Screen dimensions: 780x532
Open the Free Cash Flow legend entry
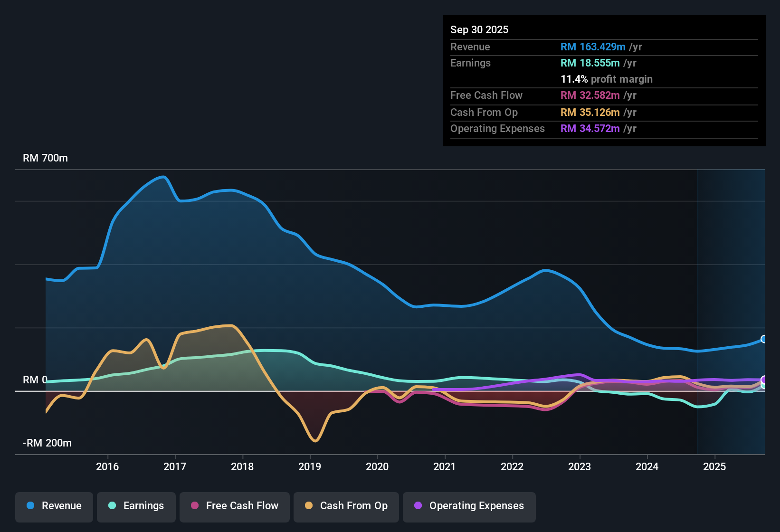point(234,506)
